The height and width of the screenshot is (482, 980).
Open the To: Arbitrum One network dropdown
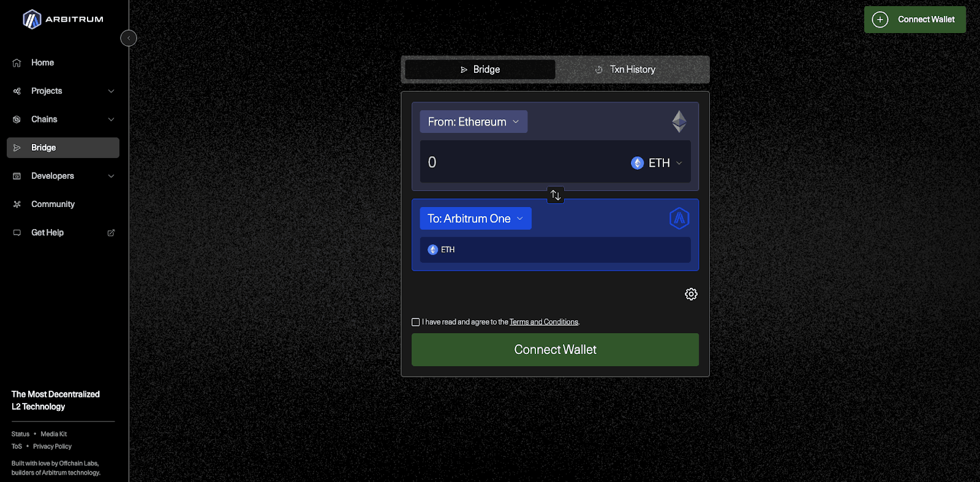pyautogui.click(x=475, y=219)
